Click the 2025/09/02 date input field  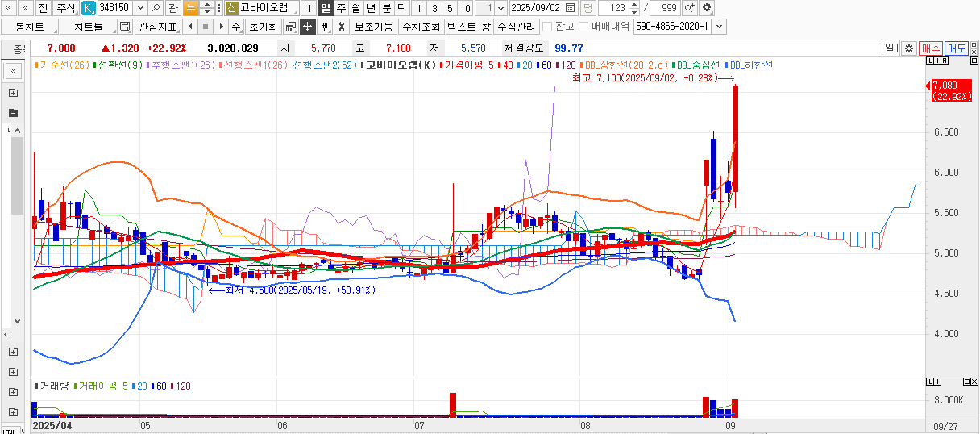pos(535,8)
